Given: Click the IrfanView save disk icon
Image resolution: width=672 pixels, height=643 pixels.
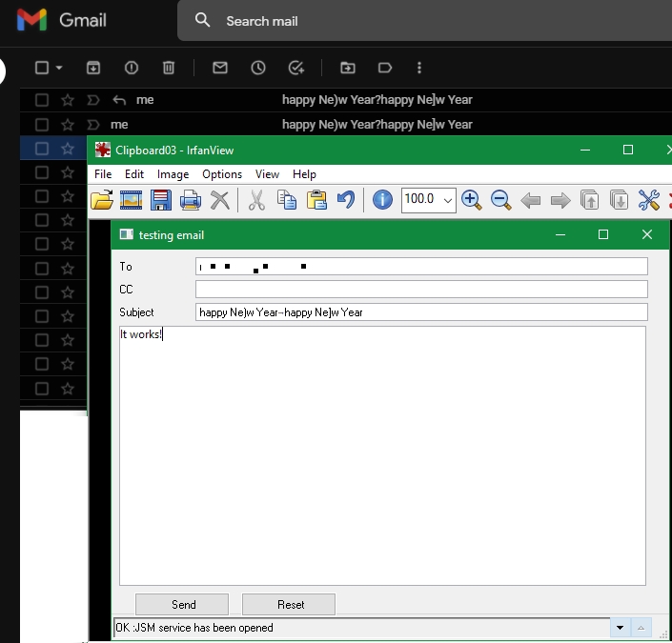Looking at the screenshot, I should (161, 199).
